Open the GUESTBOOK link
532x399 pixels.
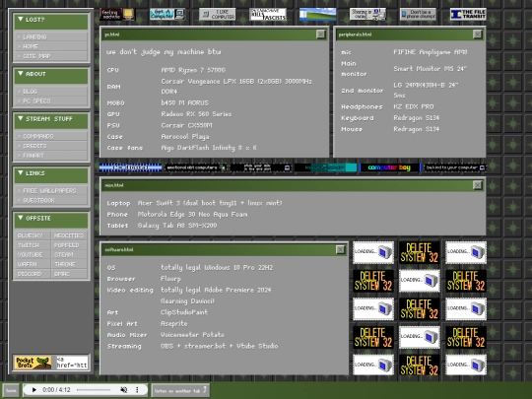click(51, 200)
